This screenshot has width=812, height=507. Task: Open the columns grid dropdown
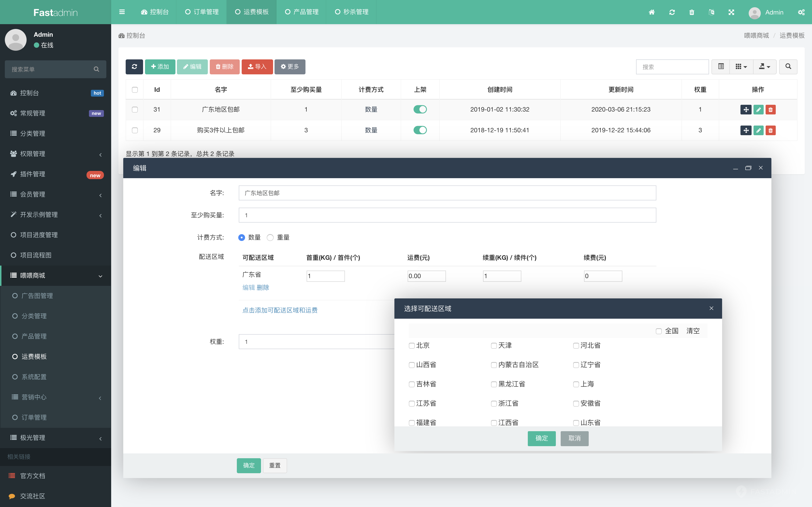(741, 67)
